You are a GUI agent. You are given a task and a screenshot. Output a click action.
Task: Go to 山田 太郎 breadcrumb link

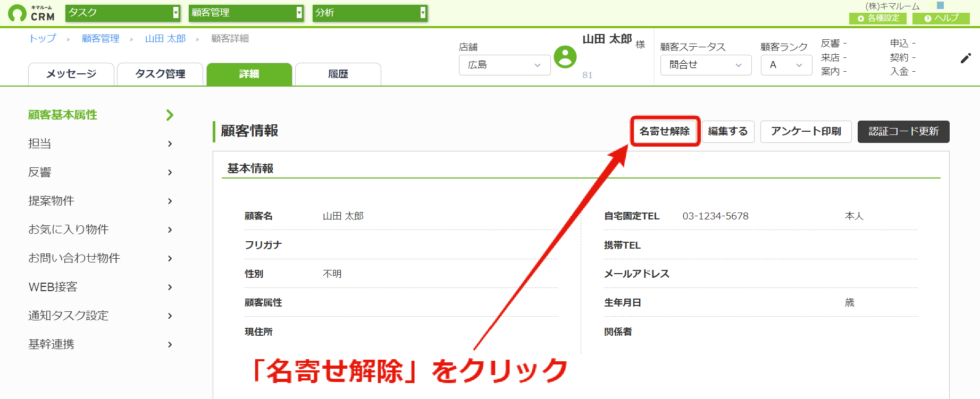[165, 38]
